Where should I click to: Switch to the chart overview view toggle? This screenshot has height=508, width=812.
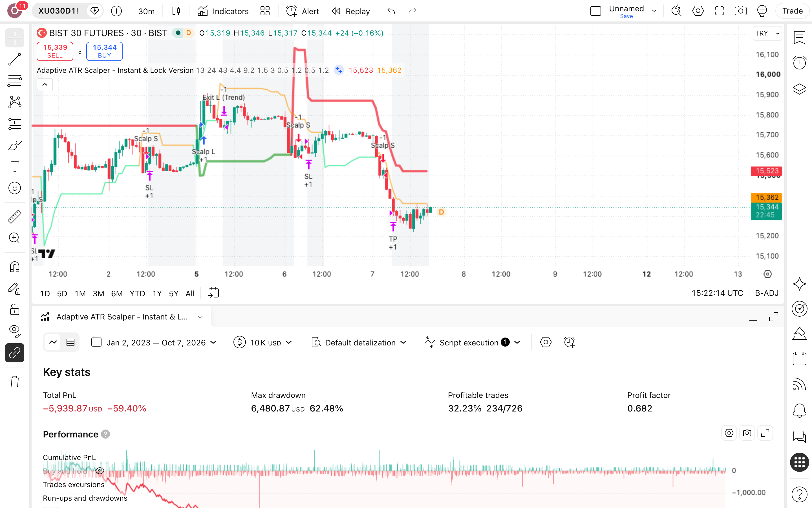[53, 342]
